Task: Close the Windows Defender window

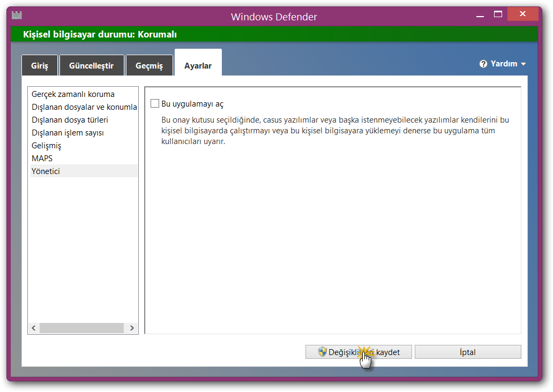Action: click(522, 14)
